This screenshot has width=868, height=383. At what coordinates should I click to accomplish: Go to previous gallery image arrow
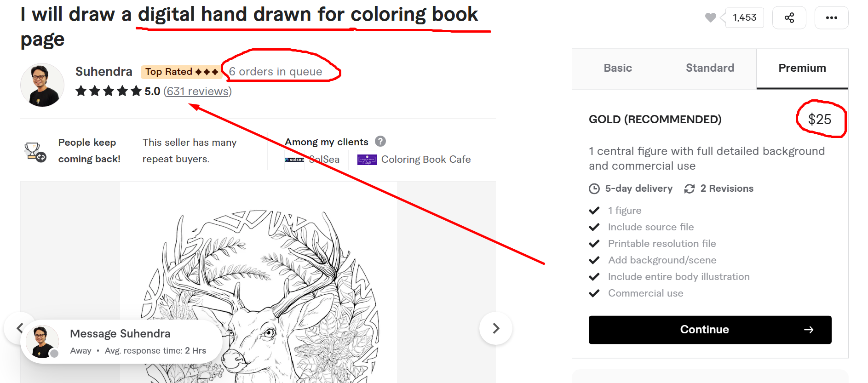click(19, 328)
